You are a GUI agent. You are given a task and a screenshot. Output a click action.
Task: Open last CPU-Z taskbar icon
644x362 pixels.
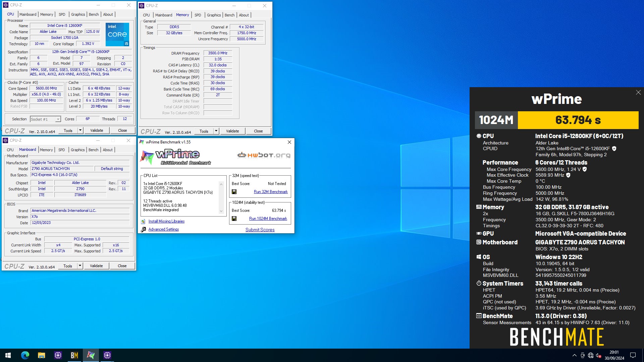click(107, 355)
